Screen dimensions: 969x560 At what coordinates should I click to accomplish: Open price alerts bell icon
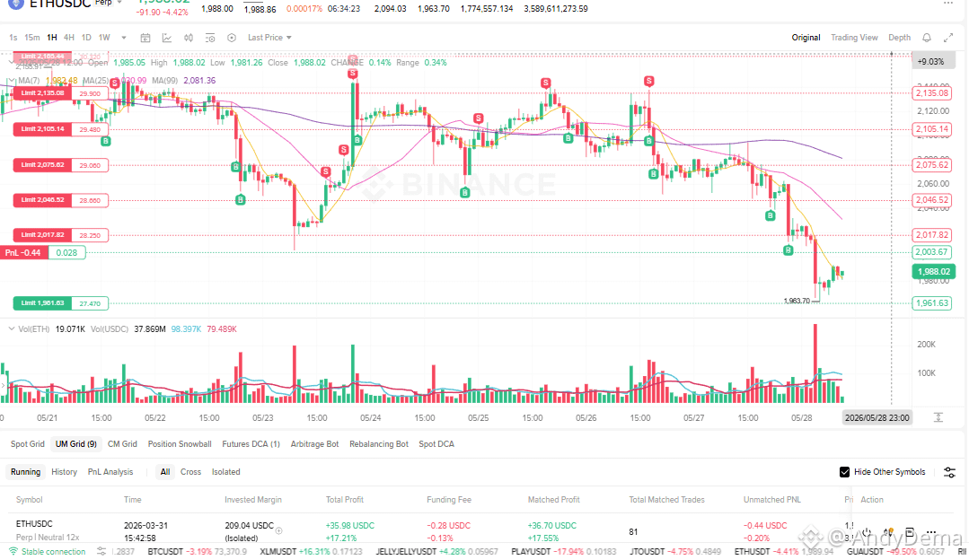coord(927,38)
